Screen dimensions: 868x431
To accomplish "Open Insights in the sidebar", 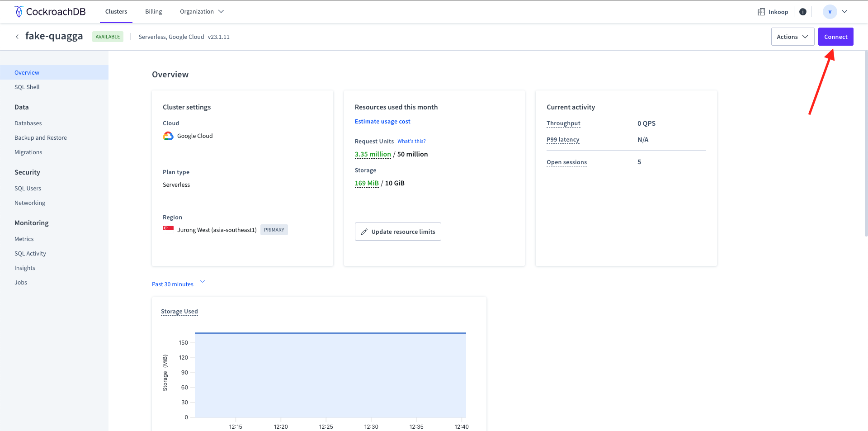I will tap(25, 268).
